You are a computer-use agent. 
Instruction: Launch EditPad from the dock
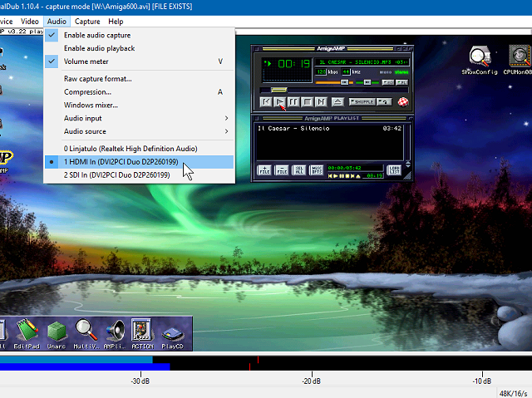pyautogui.click(x=27, y=333)
